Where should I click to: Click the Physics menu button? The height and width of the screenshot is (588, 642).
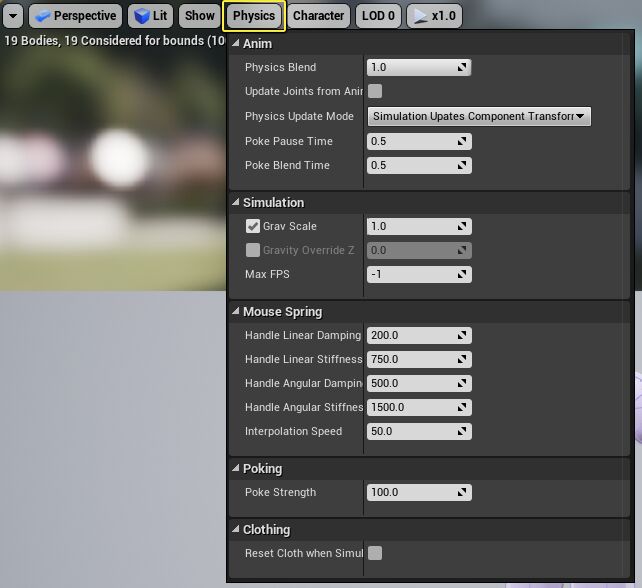coord(254,16)
